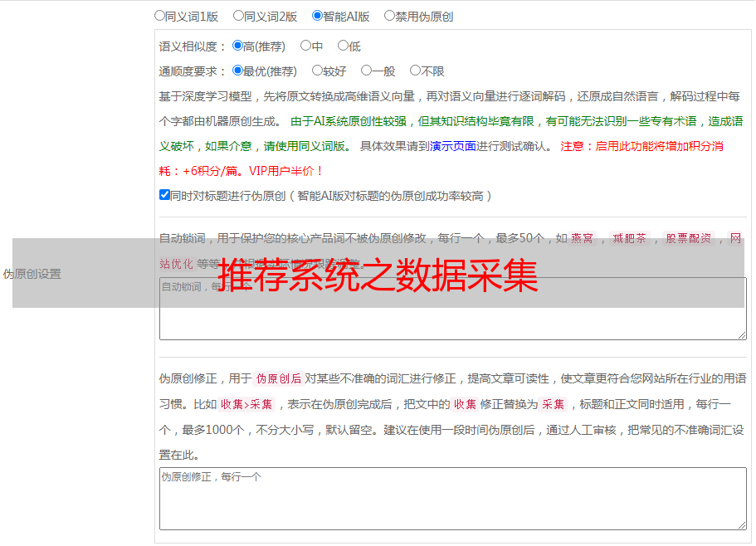Set 语义相似度 to 高(推荐)

click(x=238, y=46)
